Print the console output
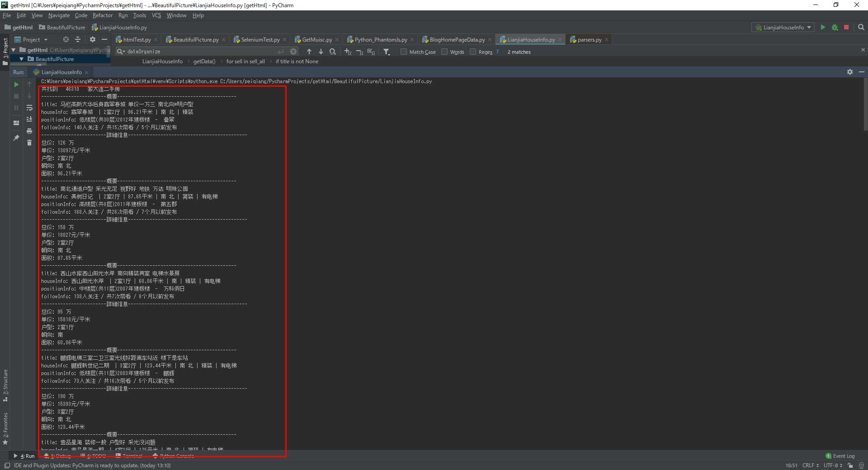Image resolution: width=868 pixels, height=470 pixels. pyautogui.click(x=29, y=131)
